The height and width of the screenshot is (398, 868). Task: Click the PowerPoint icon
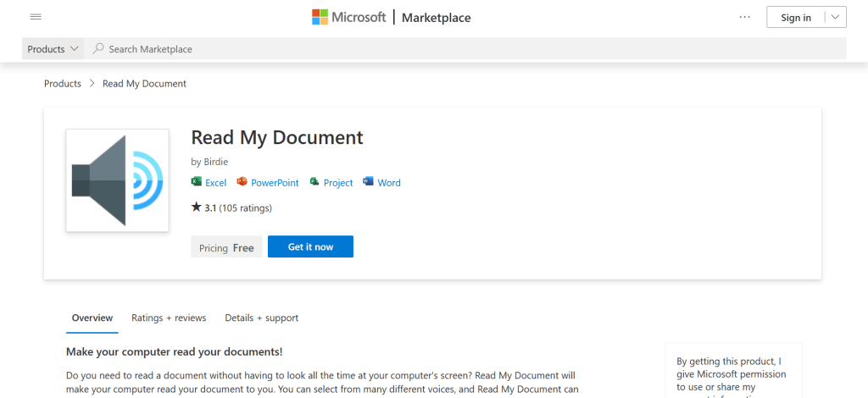point(242,182)
